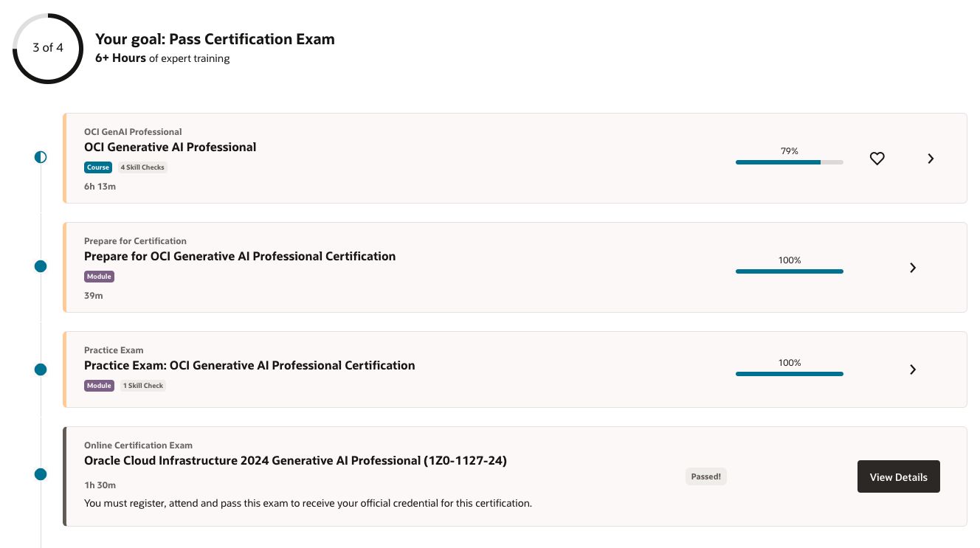Click the 79% progress bar on the course
This screenshot has height=548, width=980.
point(789,162)
